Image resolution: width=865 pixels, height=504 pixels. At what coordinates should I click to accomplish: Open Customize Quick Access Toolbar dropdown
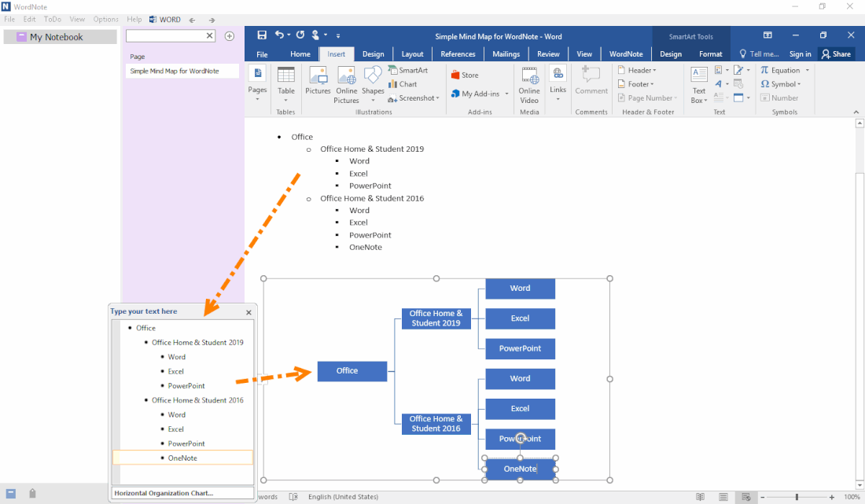pyautogui.click(x=338, y=36)
